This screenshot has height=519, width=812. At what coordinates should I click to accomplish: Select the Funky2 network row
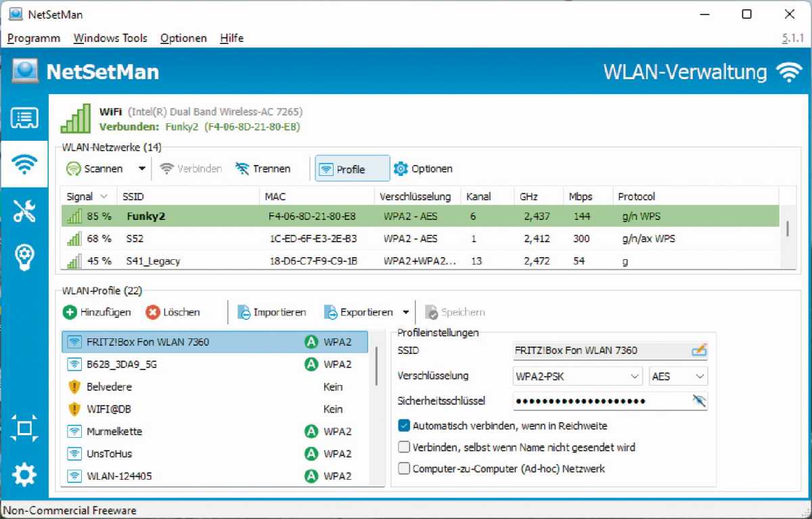pos(420,217)
